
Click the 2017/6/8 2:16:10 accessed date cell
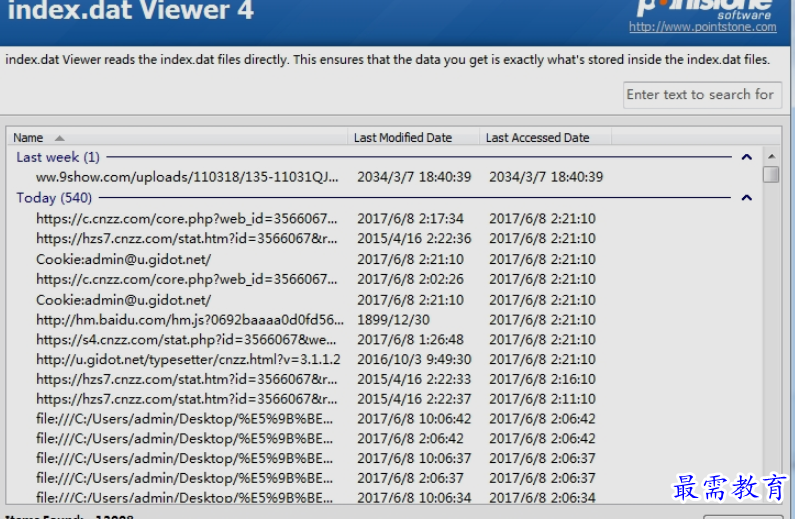542,379
